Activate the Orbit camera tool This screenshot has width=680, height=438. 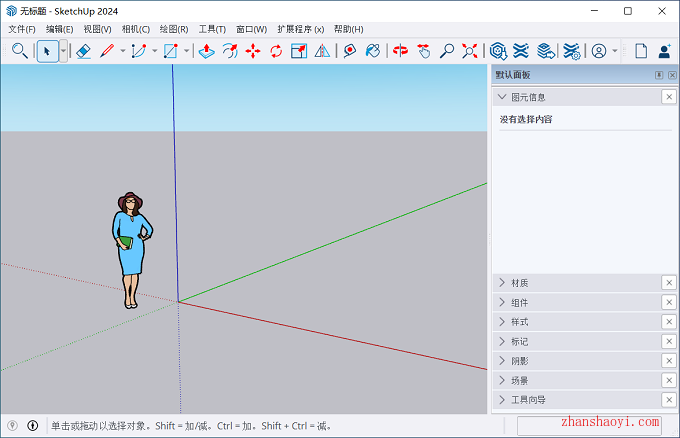[400, 51]
